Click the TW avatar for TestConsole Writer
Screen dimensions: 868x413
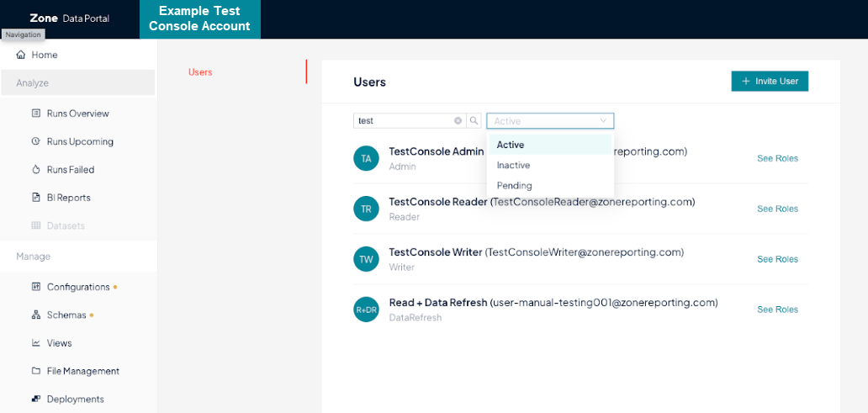pos(367,259)
